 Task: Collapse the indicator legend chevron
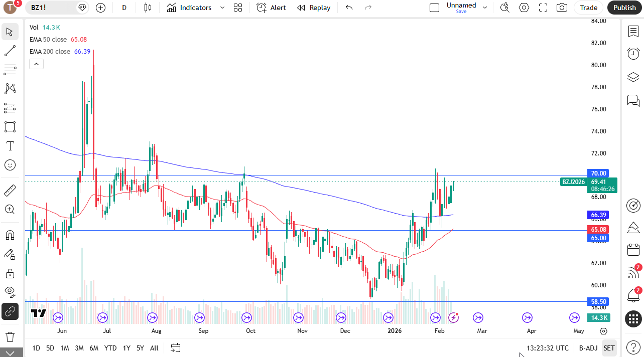coord(36,64)
